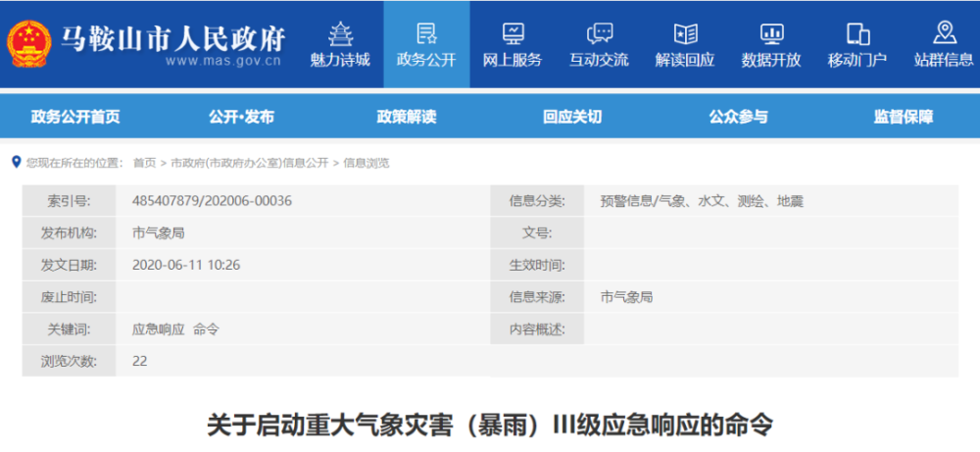Open the 数据开放 menu item
The image size is (980, 452).
pos(771,60)
